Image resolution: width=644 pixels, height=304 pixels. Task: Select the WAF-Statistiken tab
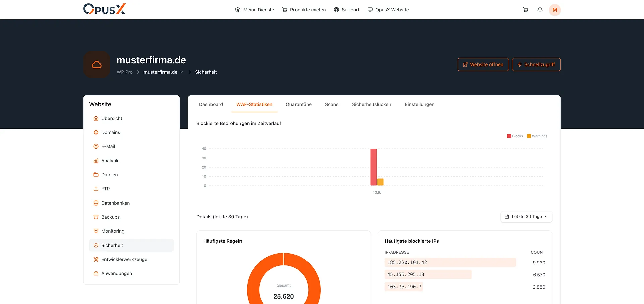(254, 104)
